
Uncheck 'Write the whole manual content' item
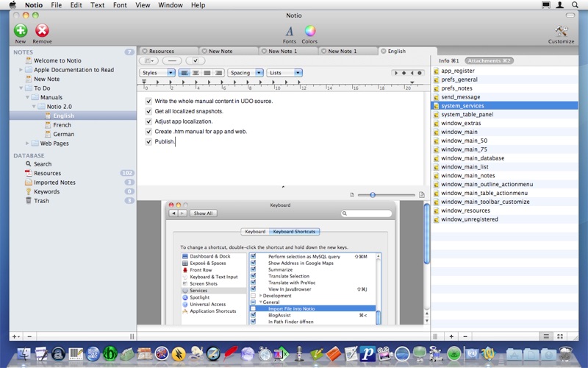coord(148,101)
